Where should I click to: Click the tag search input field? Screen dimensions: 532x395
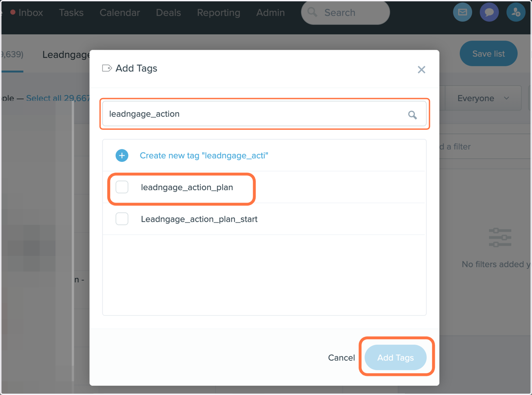click(x=264, y=114)
